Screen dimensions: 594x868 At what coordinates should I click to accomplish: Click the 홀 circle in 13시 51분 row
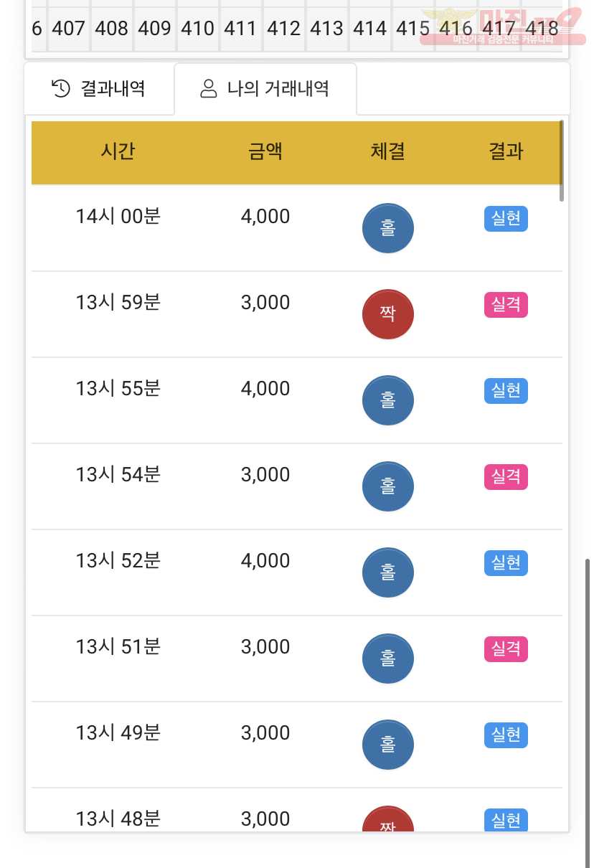click(x=388, y=659)
